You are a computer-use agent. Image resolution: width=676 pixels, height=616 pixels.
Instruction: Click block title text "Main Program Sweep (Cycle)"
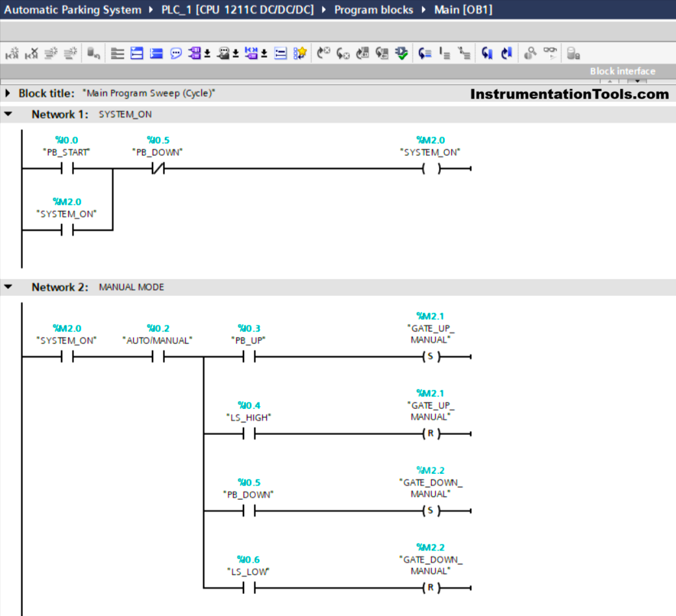pos(149,93)
